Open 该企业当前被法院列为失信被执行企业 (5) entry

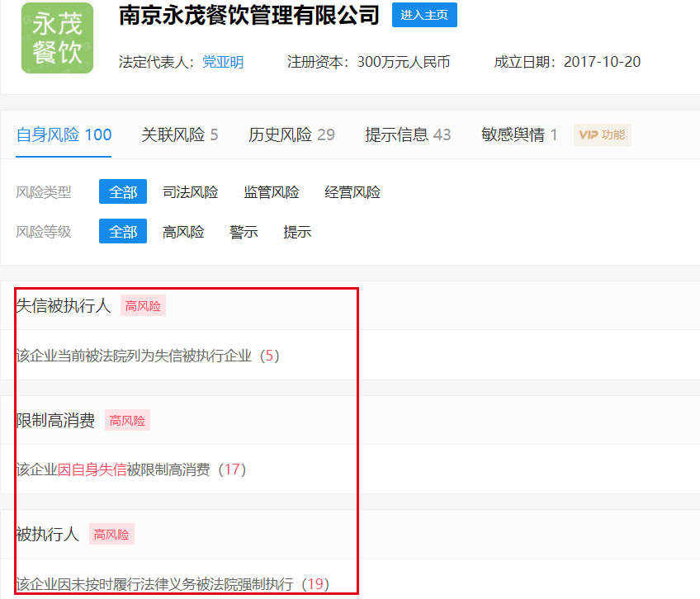coord(147,356)
